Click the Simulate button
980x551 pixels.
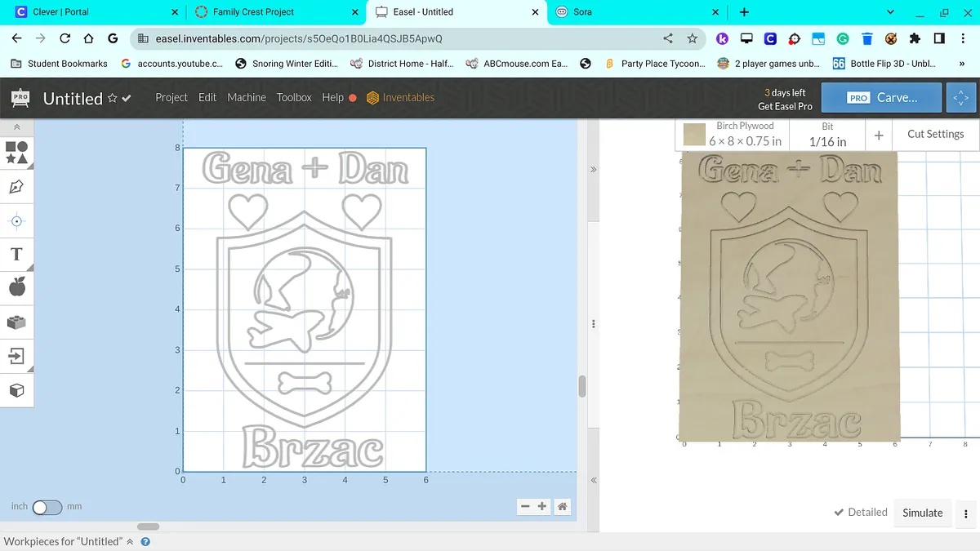pyautogui.click(x=922, y=513)
